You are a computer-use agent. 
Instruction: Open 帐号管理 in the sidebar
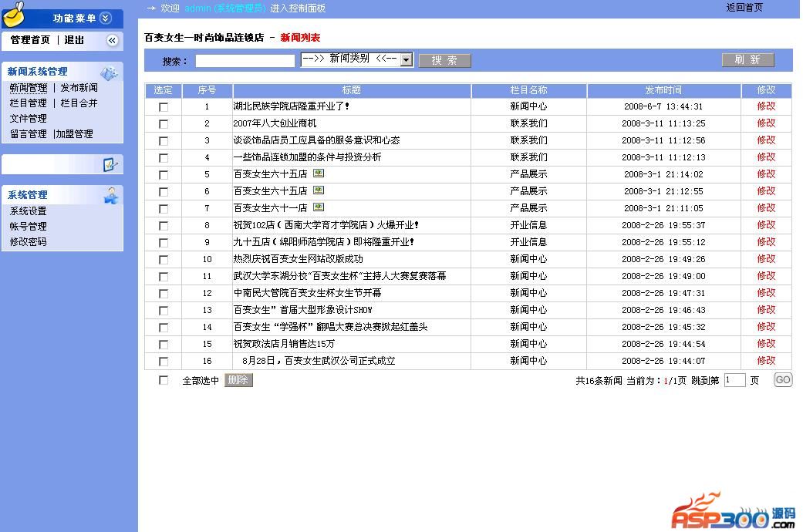point(29,227)
